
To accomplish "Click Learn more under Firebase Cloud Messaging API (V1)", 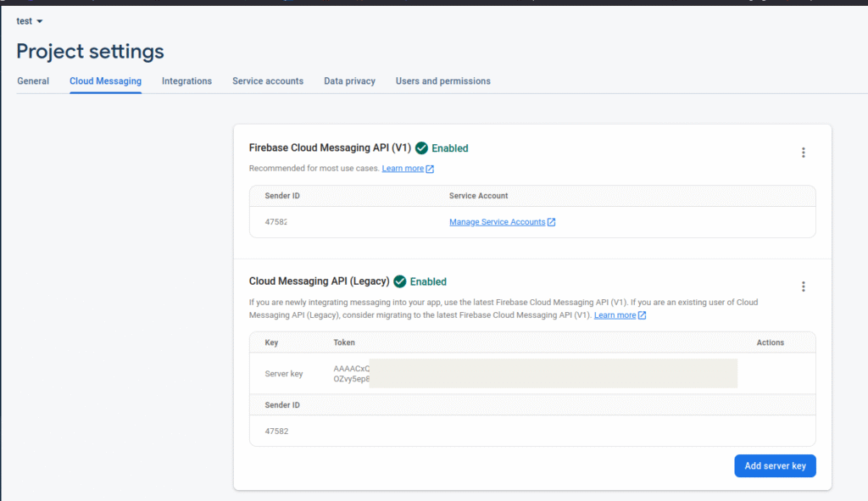I will tap(403, 169).
